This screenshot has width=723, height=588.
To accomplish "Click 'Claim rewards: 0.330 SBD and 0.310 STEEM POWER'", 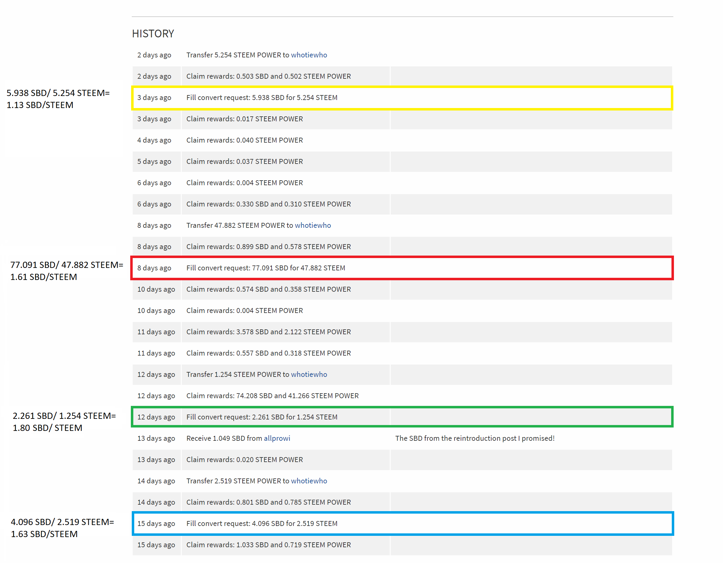I will coord(268,204).
